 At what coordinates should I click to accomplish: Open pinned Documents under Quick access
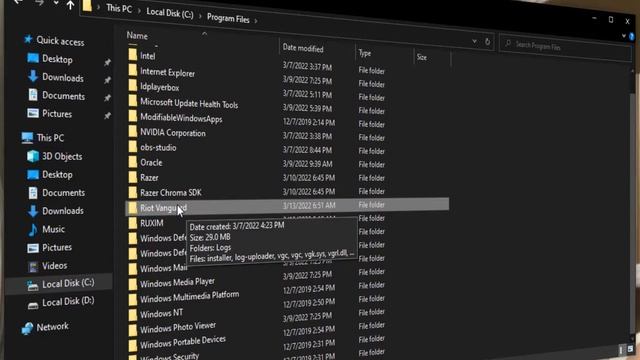coord(63,96)
